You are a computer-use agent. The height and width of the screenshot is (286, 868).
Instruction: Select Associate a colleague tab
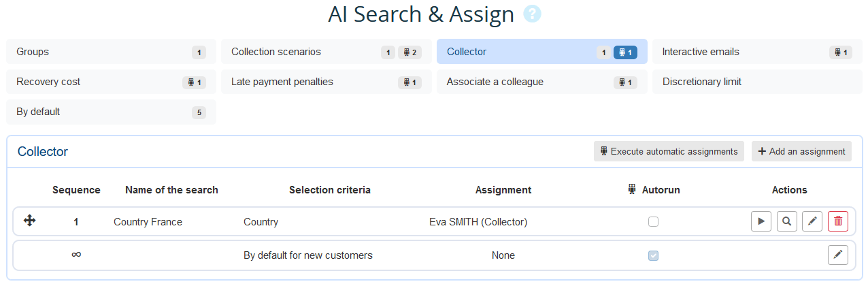pyautogui.click(x=541, y=82)
